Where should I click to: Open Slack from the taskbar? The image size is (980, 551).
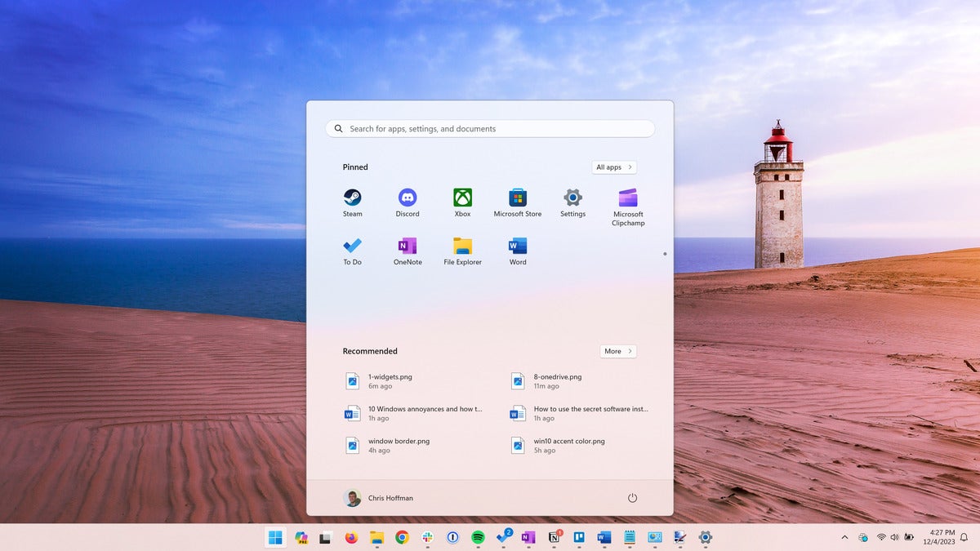click(x=427, y=537)
